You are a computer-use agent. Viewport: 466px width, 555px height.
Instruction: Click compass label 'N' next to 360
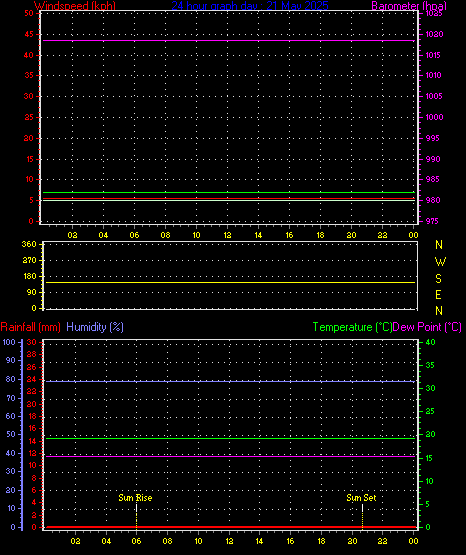pyautogui.click(x=439, y=245)
